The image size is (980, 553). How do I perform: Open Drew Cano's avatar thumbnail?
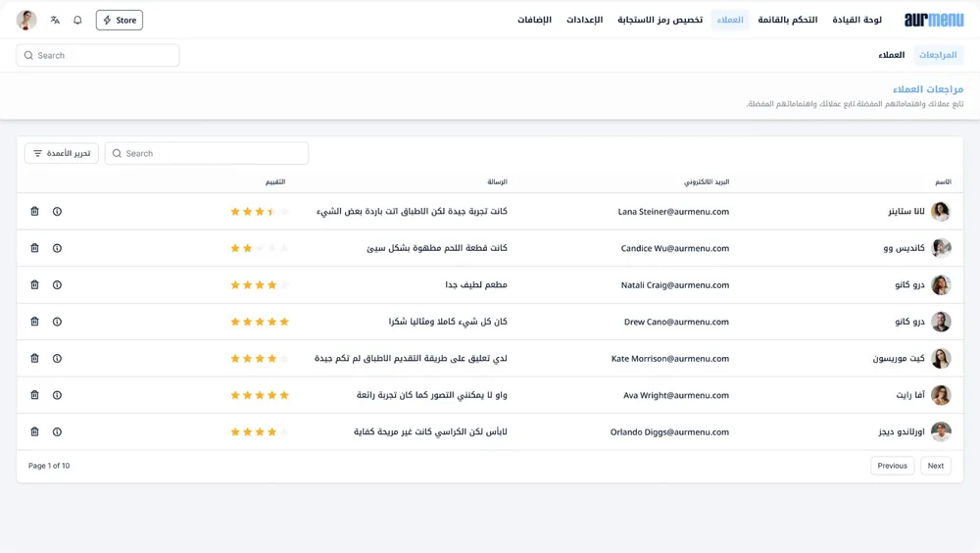tap(941, 322)
